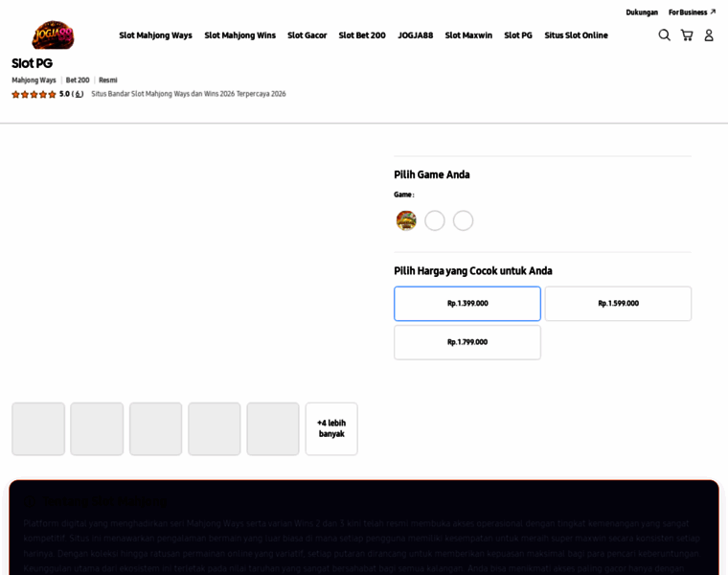Open the second gallery thumbnail

click(x=97, y=428)
